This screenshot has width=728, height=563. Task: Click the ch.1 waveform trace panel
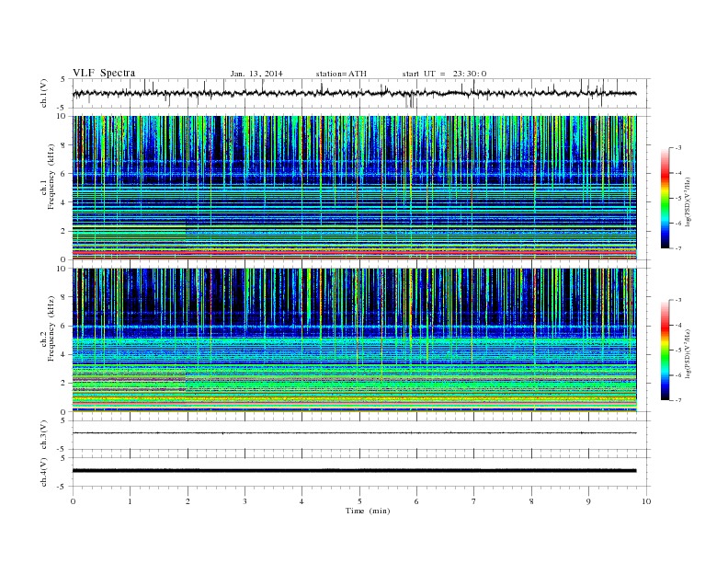point(361,93)
